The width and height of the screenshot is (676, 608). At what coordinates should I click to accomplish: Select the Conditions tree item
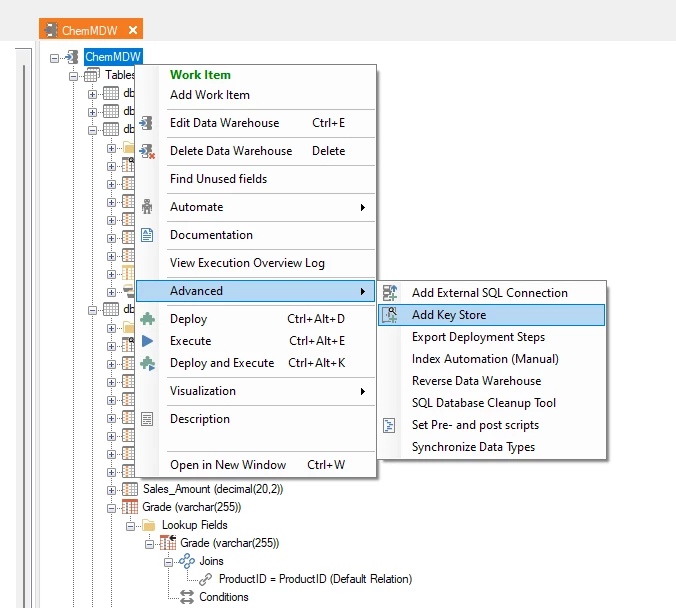(x=224, y=597)
